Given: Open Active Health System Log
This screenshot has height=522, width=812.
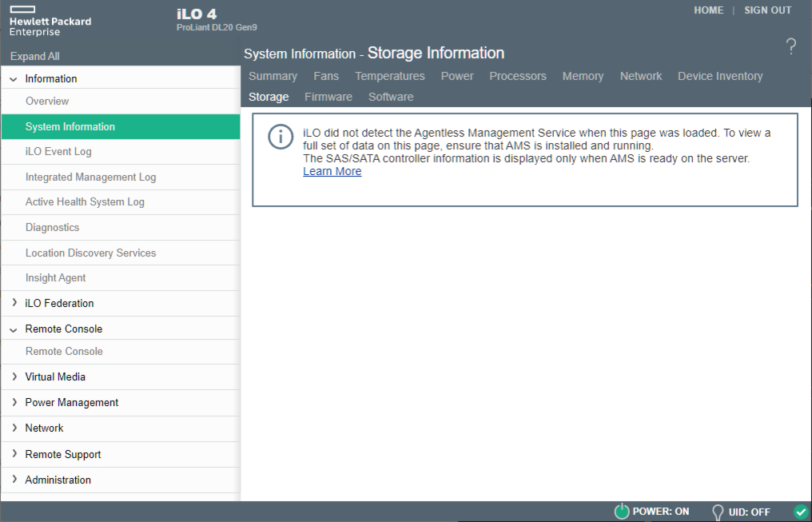Looking at the screenshot, I should click(121, 202).
